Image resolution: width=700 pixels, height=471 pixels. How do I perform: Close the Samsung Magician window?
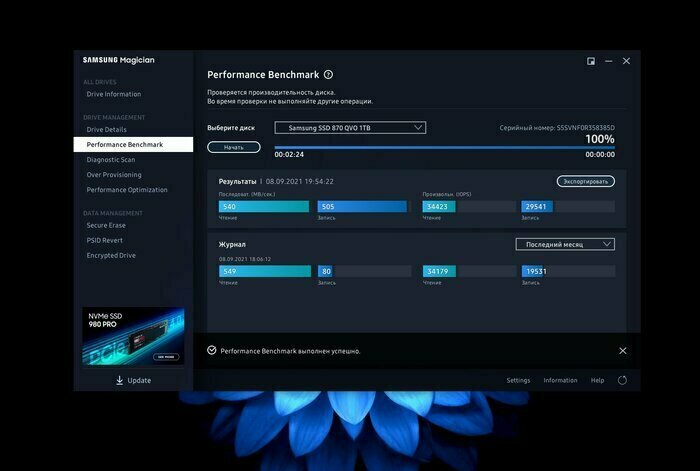(626, 61)
